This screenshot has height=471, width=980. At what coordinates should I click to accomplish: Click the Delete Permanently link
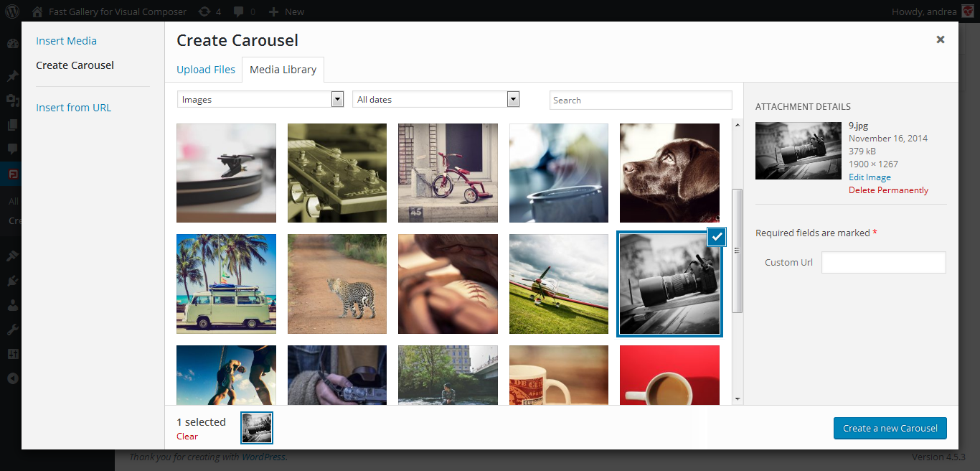(888, 190)
